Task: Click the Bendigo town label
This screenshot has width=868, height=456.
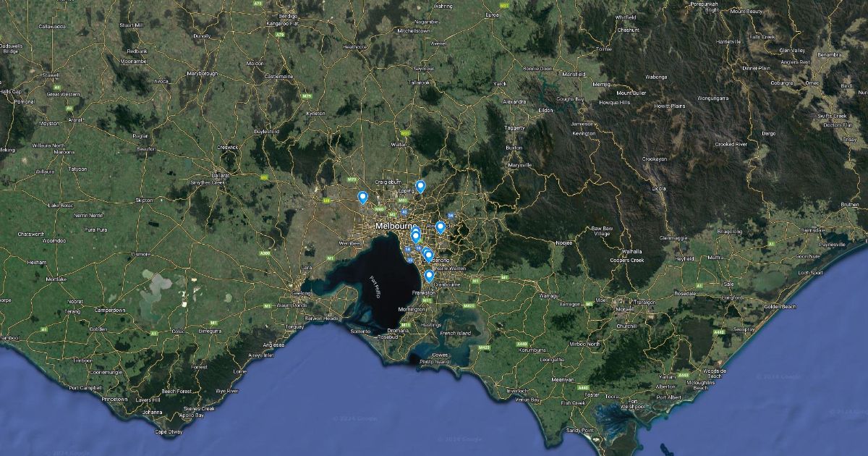Action: click(287, 15)
